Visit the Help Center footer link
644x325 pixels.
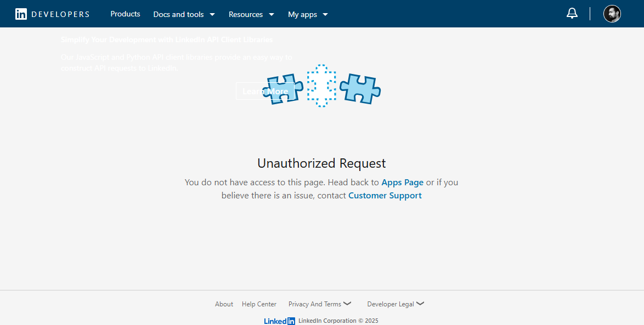click(x=259, y=304)
